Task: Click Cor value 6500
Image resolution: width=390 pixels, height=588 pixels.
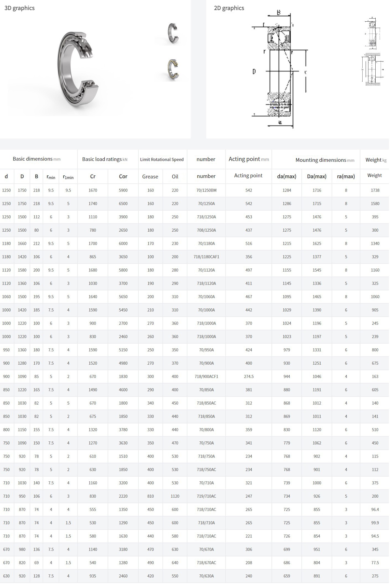Action: [x=123, y=204]
